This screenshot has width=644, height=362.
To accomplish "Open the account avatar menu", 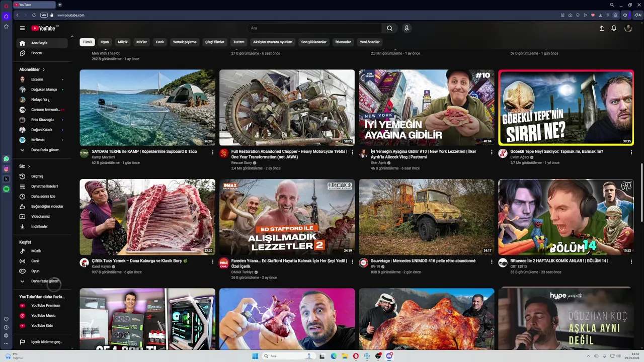I will 628,28.
